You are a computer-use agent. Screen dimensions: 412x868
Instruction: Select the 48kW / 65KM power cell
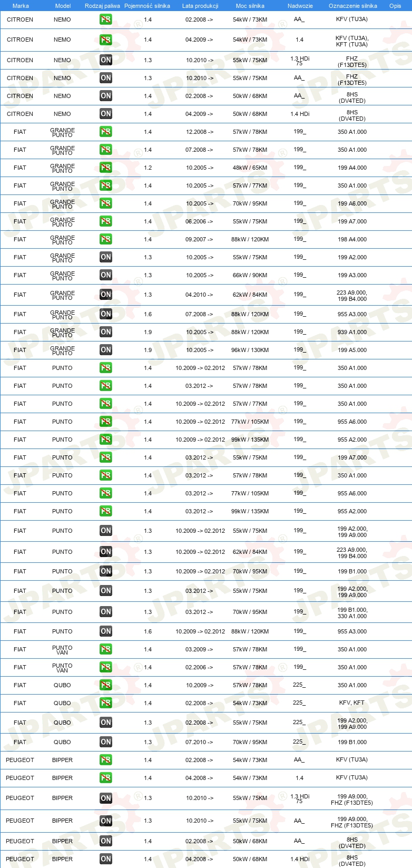pos(250,168)
